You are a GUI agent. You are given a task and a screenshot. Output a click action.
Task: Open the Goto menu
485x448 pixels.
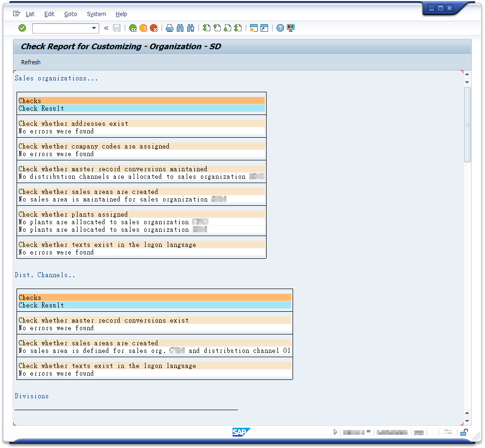pos(70,14)
